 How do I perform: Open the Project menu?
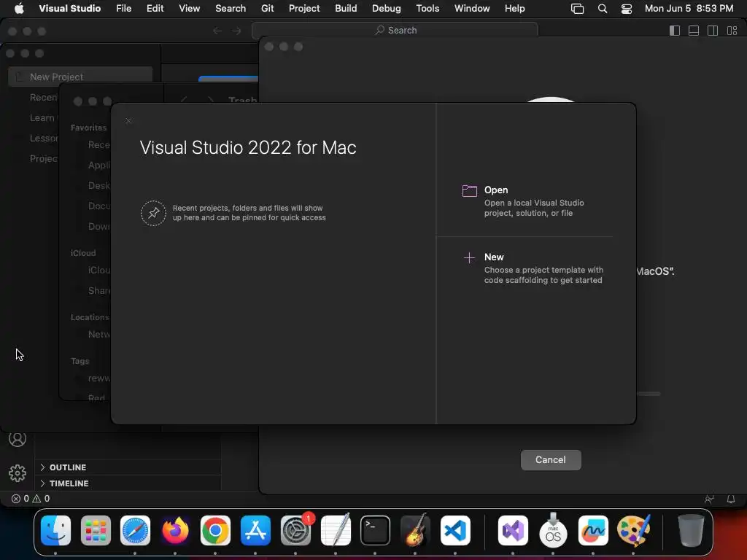[x=304, y=8]
